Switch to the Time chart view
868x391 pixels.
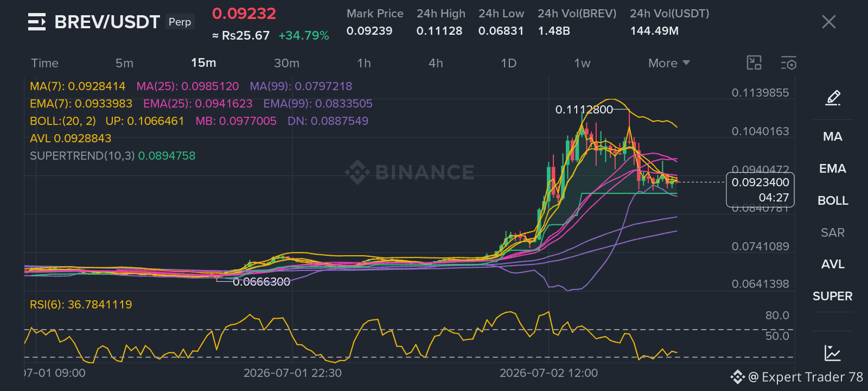pyautogui.click(x=44, y=63)
